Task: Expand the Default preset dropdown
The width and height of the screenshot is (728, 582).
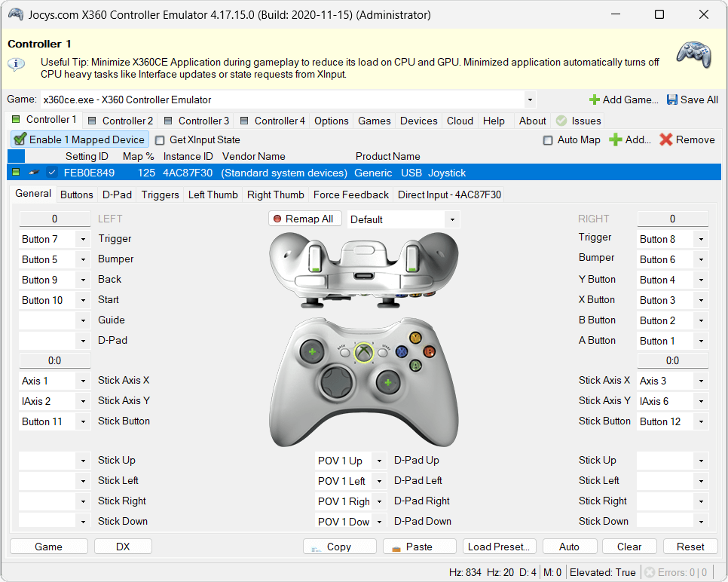Action: click(451, 220)
